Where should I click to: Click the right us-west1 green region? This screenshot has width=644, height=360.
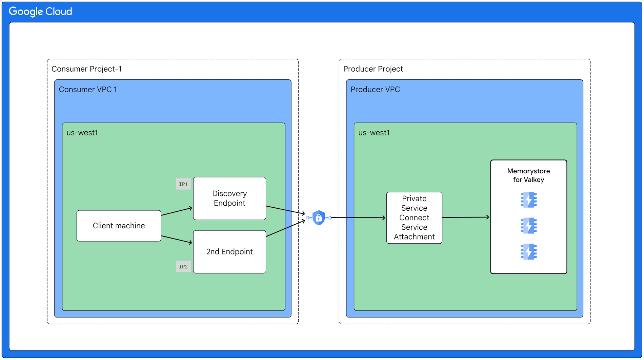374,133
